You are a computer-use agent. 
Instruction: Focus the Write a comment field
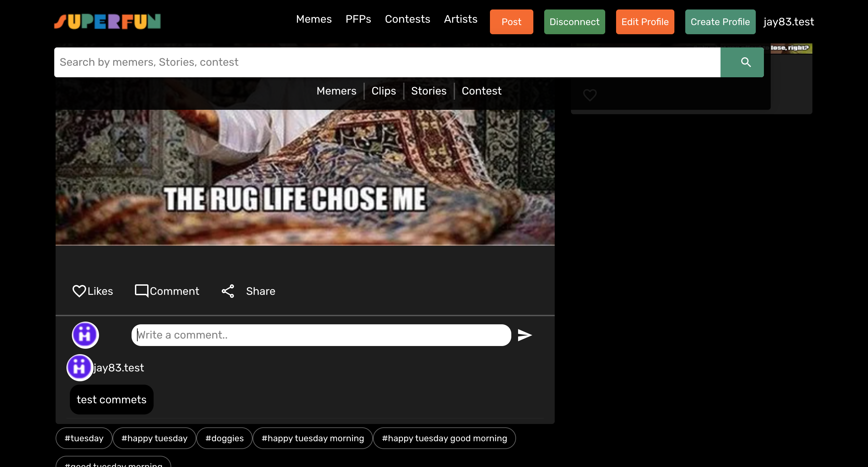(321, 335)
